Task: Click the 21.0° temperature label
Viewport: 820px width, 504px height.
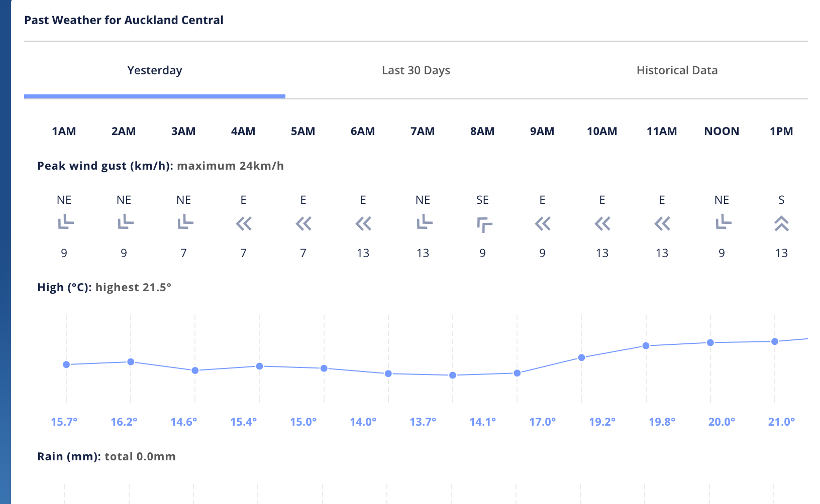Action: pos(781,422)
